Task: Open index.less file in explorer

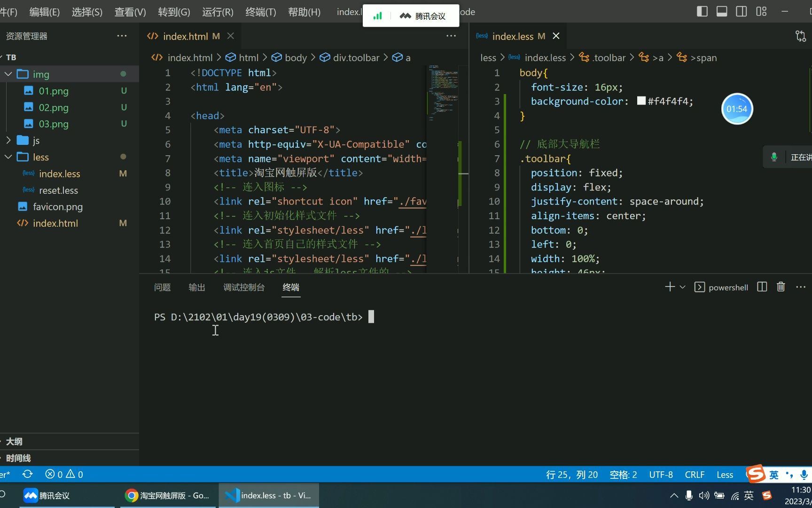Action: (60, 174)
